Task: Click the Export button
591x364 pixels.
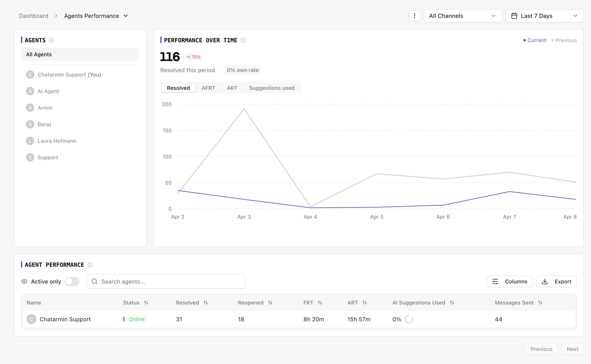Action: tap(556, 281)
